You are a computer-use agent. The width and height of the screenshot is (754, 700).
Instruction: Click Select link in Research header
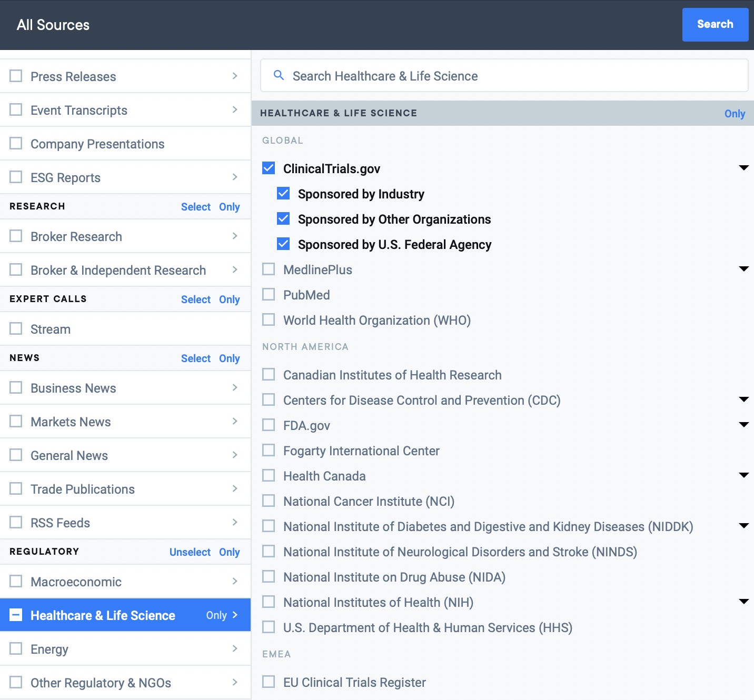click(x=196, y=207)
